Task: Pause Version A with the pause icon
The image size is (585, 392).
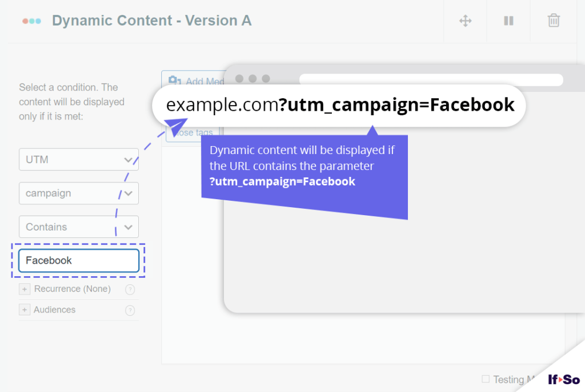Action: pyautogui.click(x=508, y=21)
